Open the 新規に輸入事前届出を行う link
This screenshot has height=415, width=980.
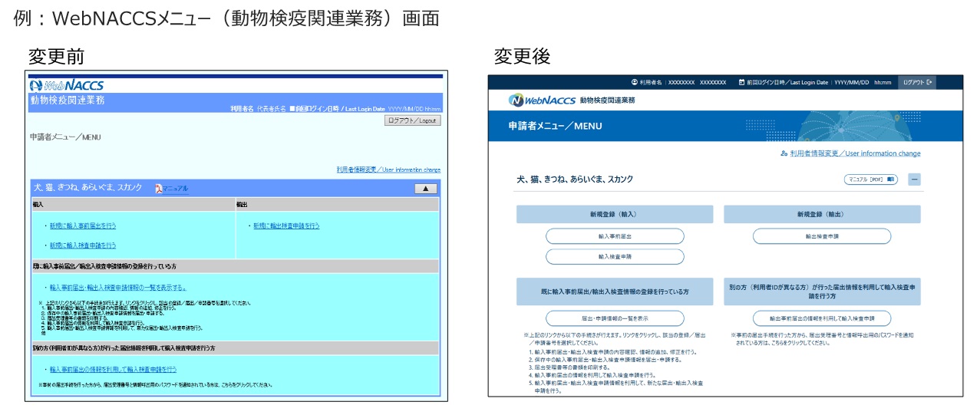tap(83, 226)
